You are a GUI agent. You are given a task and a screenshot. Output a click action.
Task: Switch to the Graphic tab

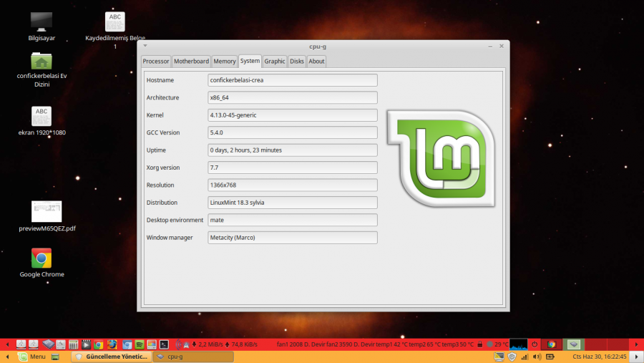coord(275,62)
